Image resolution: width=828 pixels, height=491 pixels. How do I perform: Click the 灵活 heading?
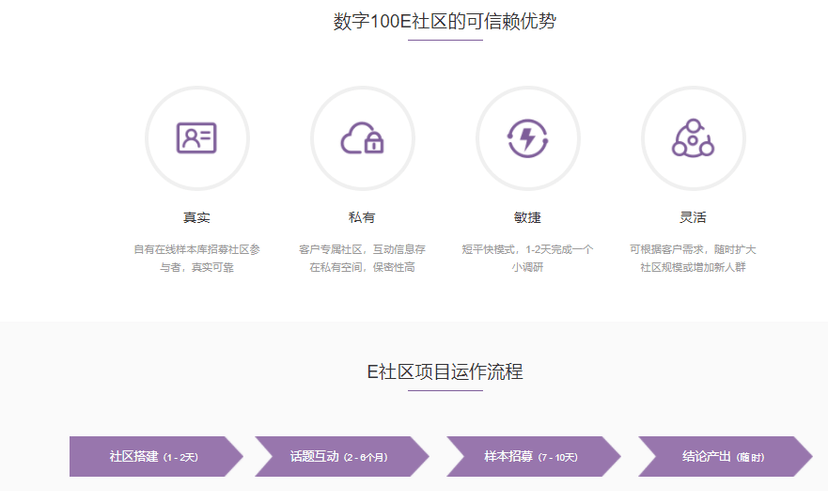[x=693, y=218]
